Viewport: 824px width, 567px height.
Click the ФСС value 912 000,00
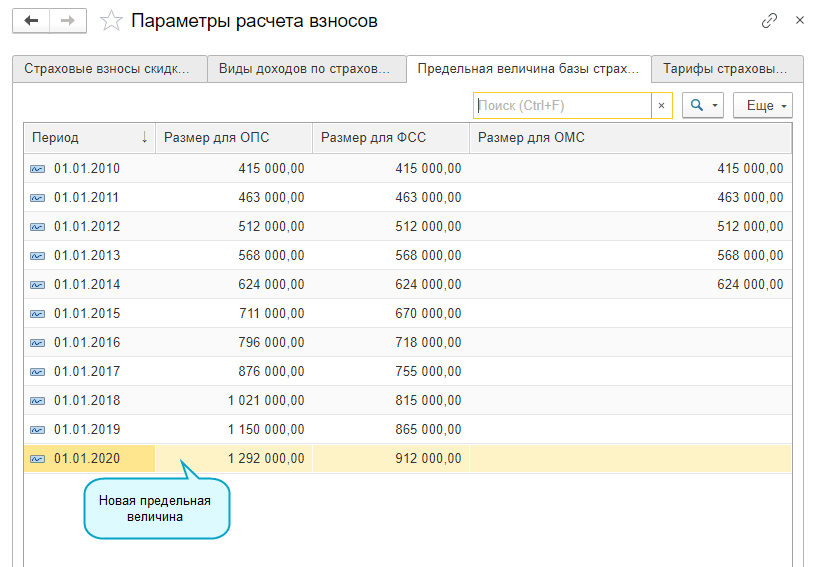pos(428,458)
